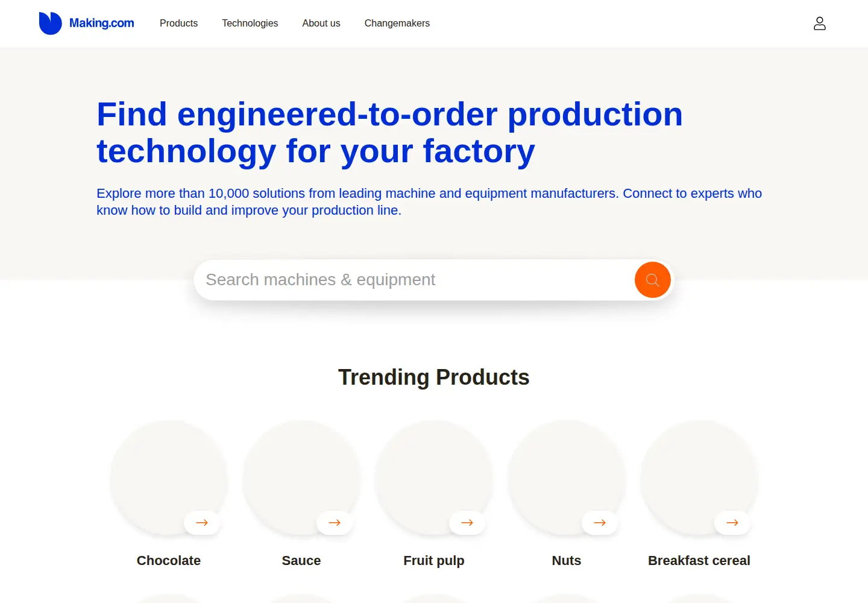
Task: Click the orange search magnifier button
Action: tap(652, 280)
